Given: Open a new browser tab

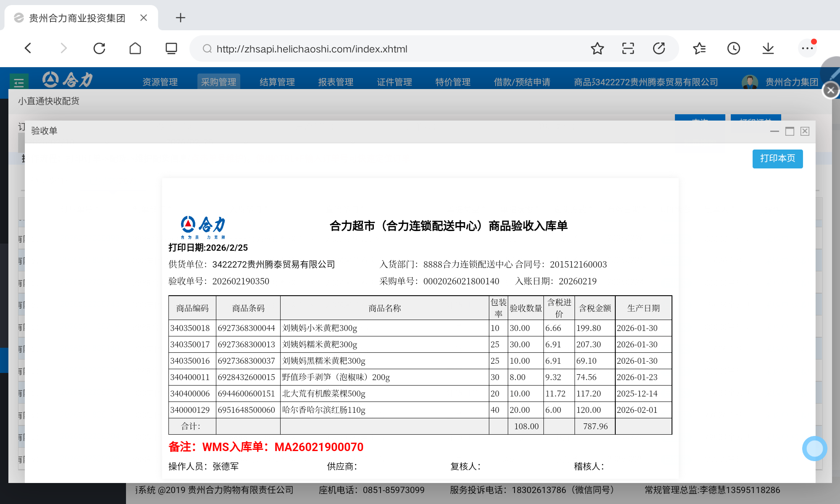Looking at the screenshot, I should [180, 18].
